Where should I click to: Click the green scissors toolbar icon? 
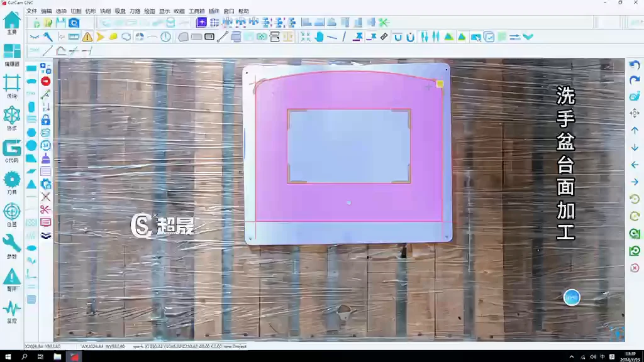(x=384, y=23)
